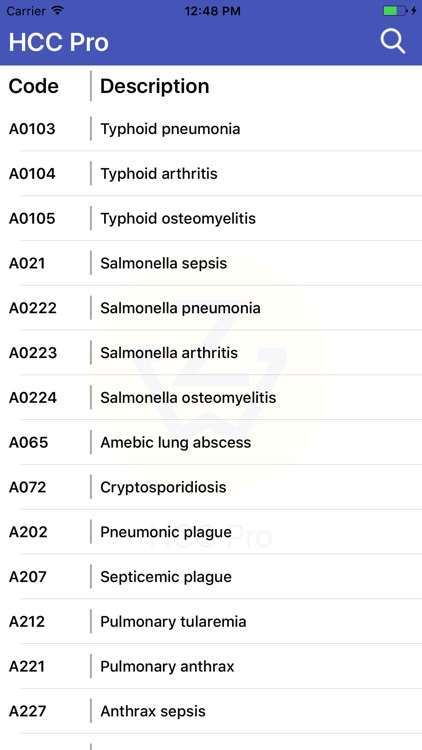
Task: Tap the Pulmonary tularemia entry
Action: (x=211, y=622)
